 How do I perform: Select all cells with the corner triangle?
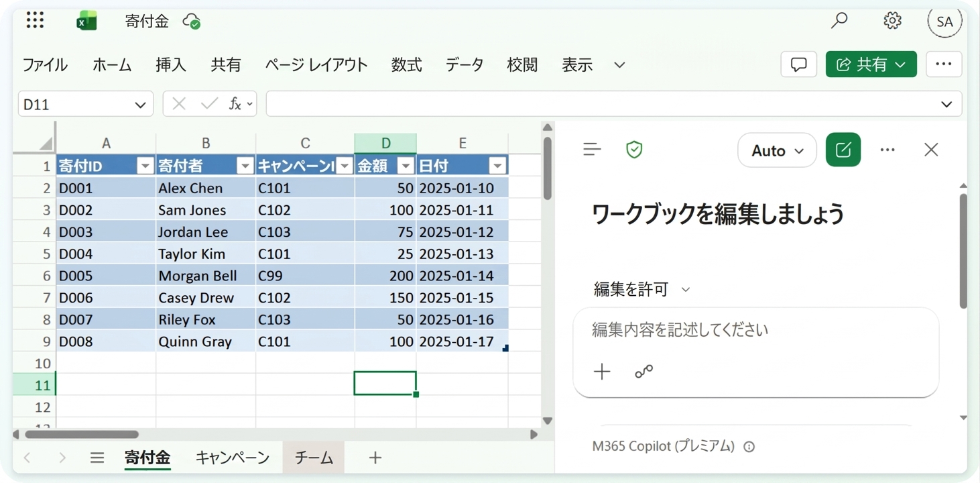click(46, 143)
